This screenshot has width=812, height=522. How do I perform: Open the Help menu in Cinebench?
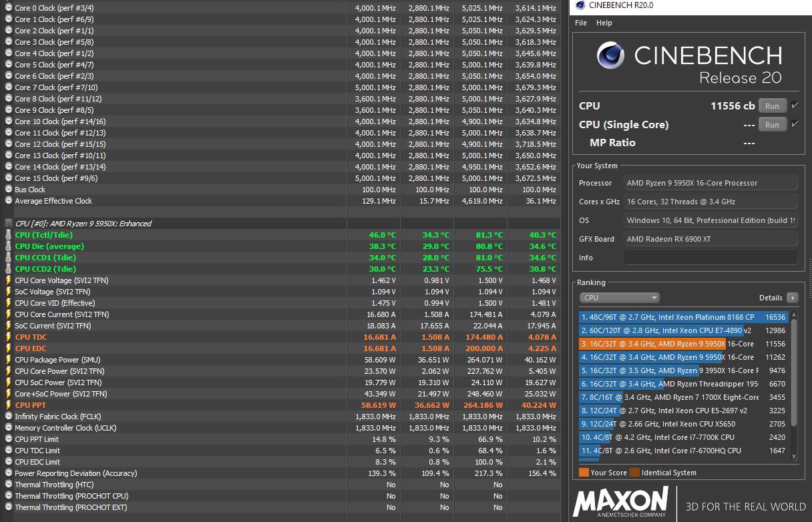(x=604, y=23)
